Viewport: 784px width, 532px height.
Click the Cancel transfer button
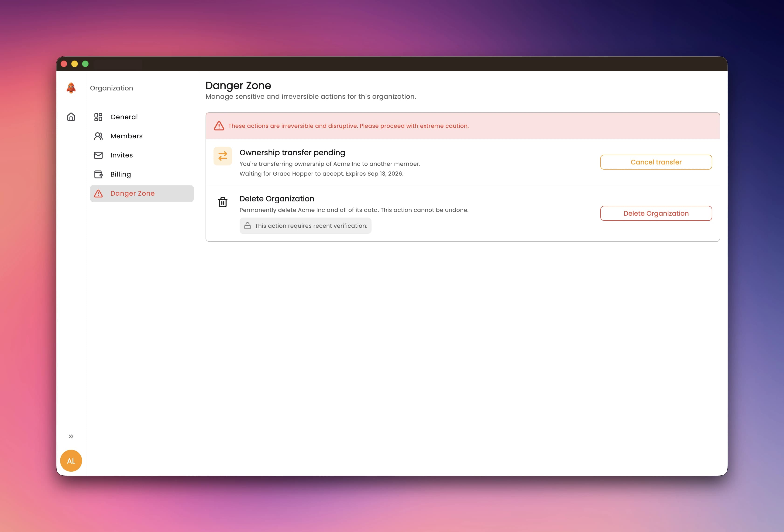pyautogui.click(x=656, y=162)
